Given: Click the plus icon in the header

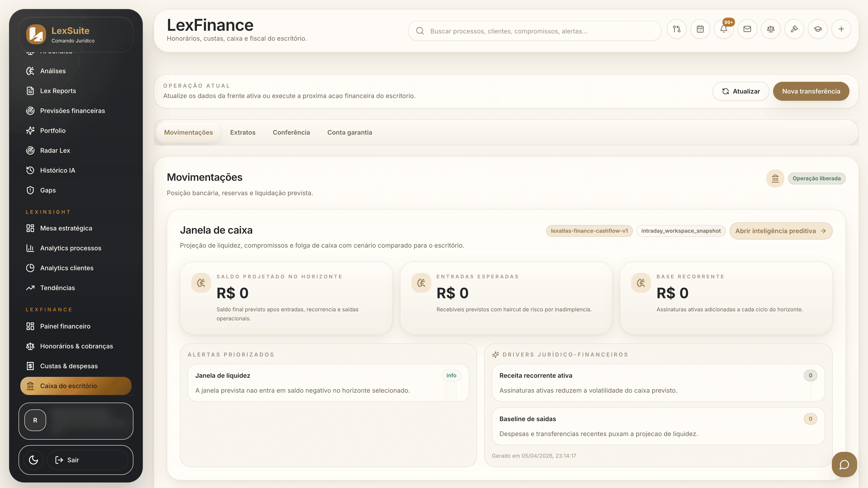Looking at the screenshot, I should (x=841, y=29).
